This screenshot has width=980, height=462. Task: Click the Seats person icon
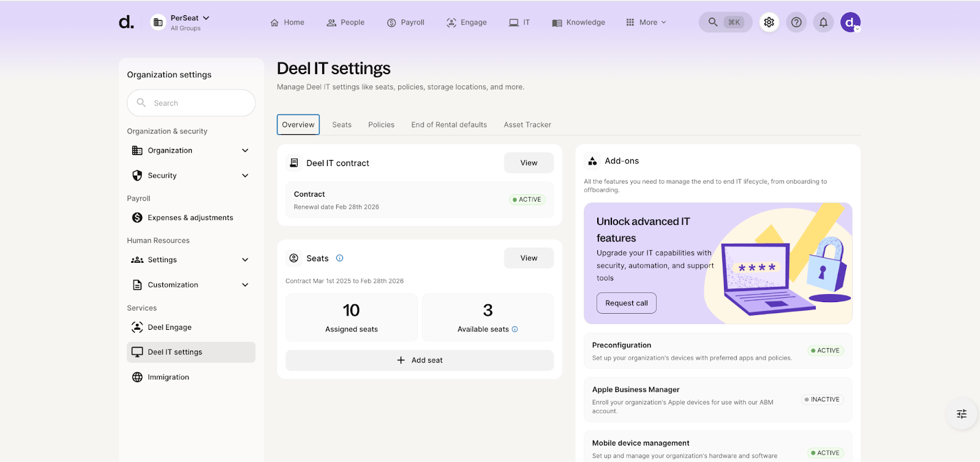(294, 258)
